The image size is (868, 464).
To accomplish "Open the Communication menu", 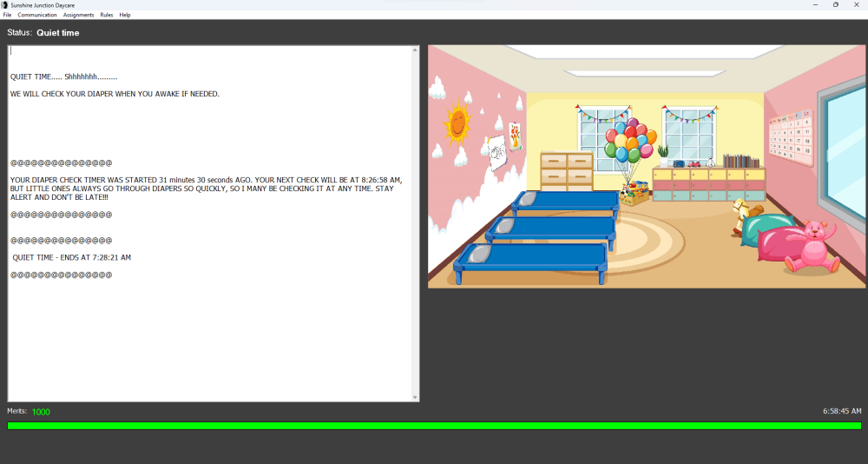I will (37, 15).
